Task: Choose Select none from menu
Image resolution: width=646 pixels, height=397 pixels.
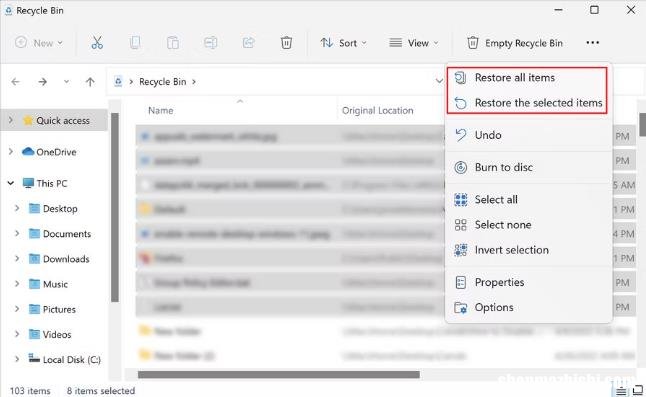Action: click(x=529, y=224)
